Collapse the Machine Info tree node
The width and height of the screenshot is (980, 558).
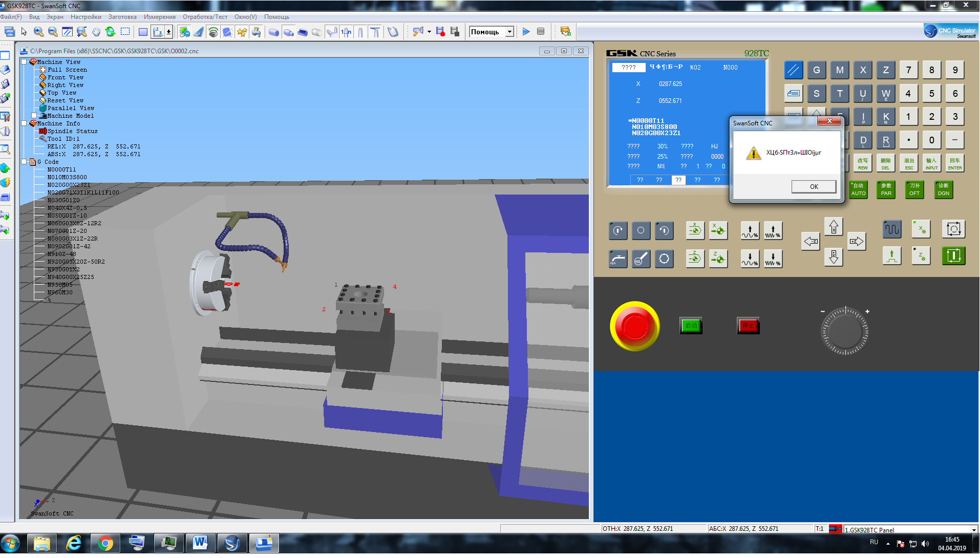(x=24, y=123)
